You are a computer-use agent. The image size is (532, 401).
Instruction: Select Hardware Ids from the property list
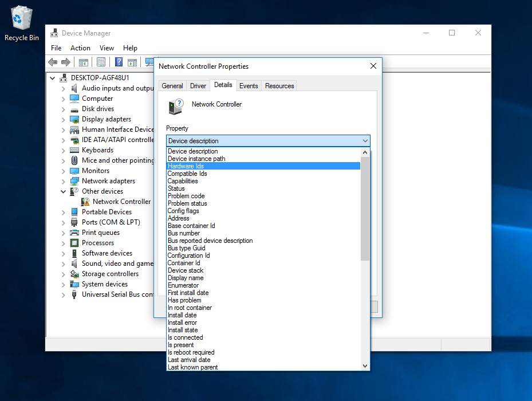point(186,166)
